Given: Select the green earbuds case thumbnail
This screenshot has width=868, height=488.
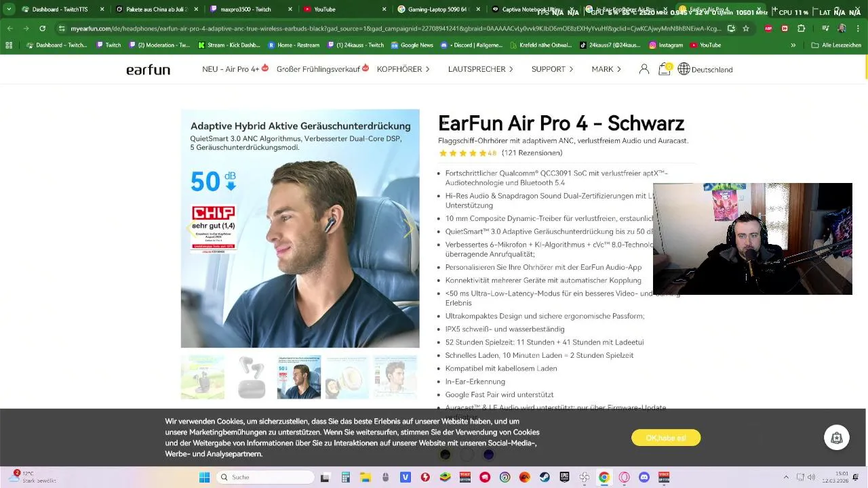Looking at the screenshot, I should 203,377.
